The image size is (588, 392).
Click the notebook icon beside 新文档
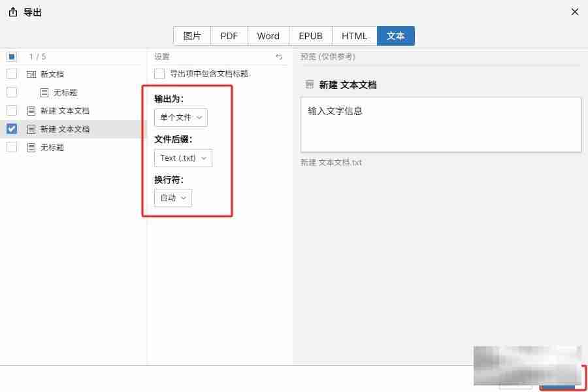coord(31,74)
